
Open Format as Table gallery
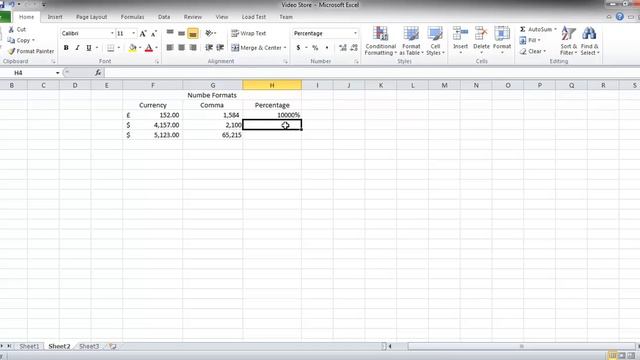[411, 41]
